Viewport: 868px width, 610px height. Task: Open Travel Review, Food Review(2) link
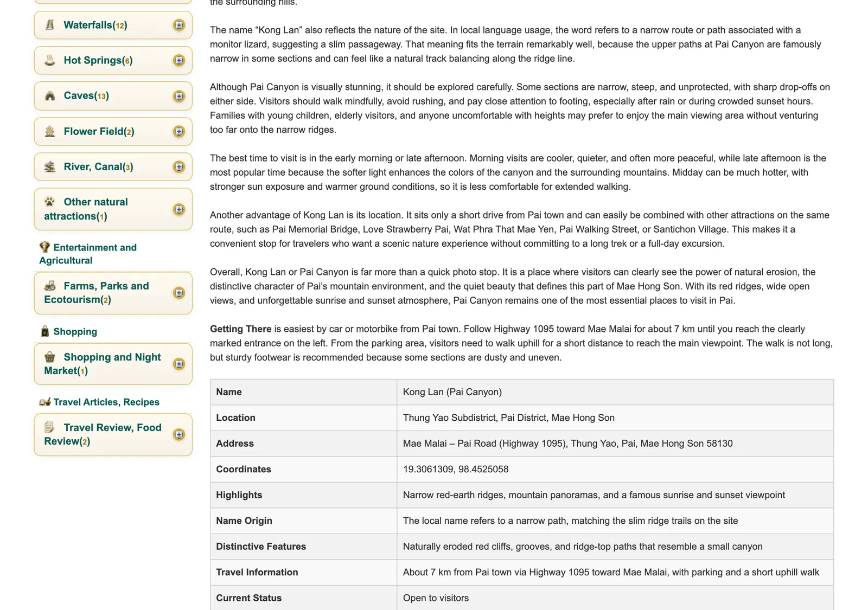point(103,434)
